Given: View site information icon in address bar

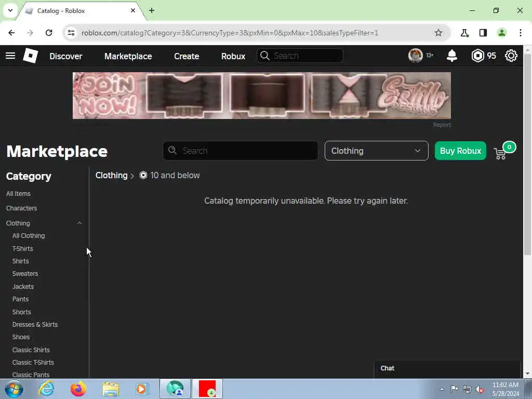Looking at the screenshot, I should click(71, 33).
